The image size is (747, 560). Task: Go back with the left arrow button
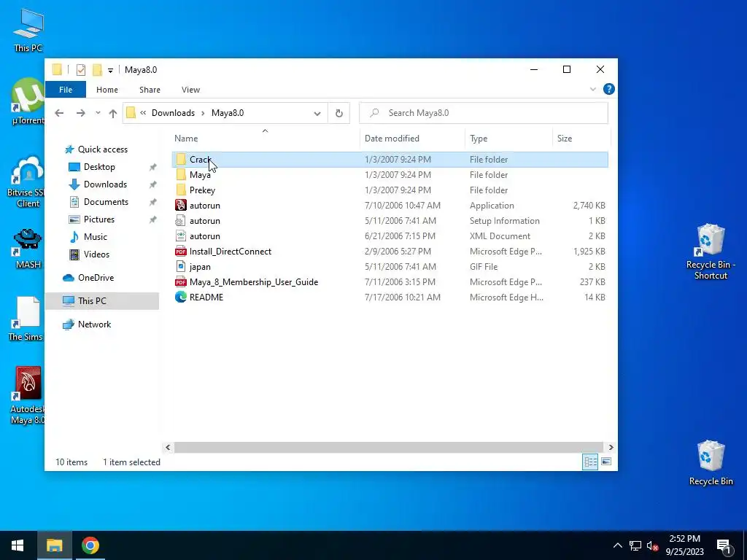pyautogui.click(x=59, y=113)
